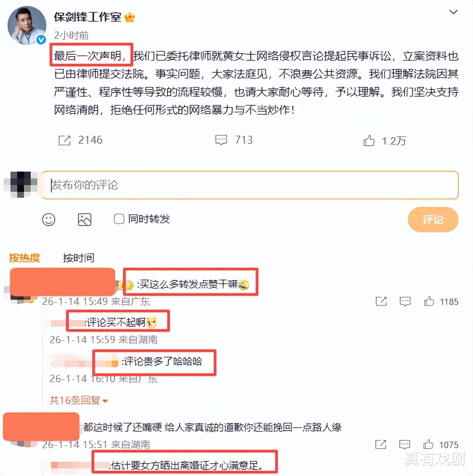Click the repost icon showing 2146
The height and width of the screenshot is (476, 473).
pyautogui.click(x=64, y=141)
